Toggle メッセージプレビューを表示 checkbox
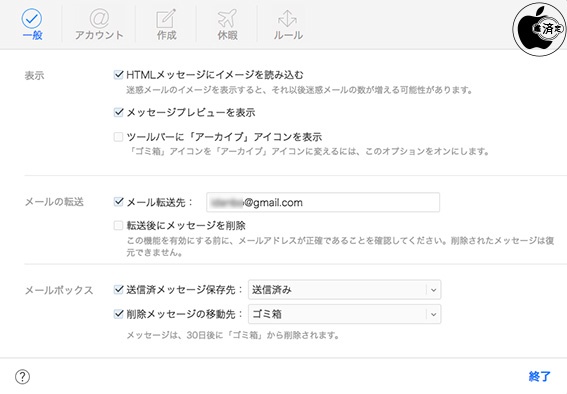This screenshot has height=394, width=567. tap(119, 112)
